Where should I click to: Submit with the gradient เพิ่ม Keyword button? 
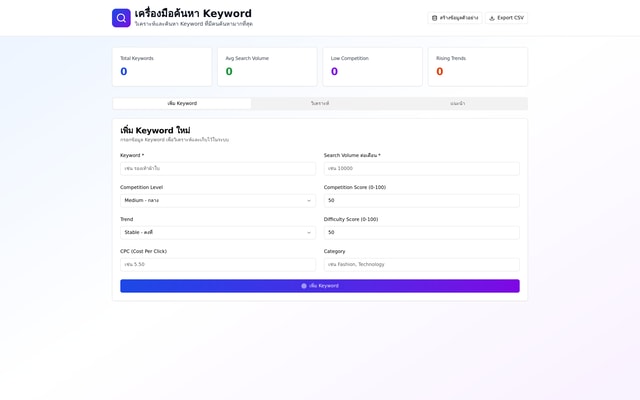320,286
